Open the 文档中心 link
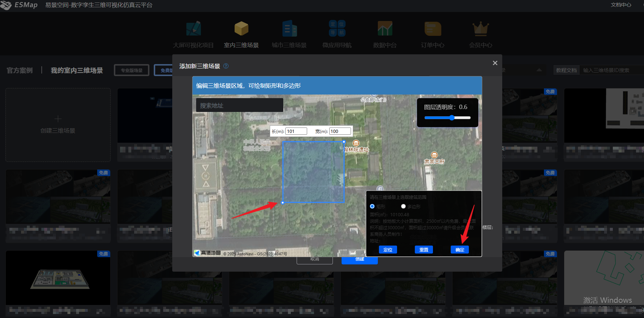644x318 pixels. [x=621, y=5]
